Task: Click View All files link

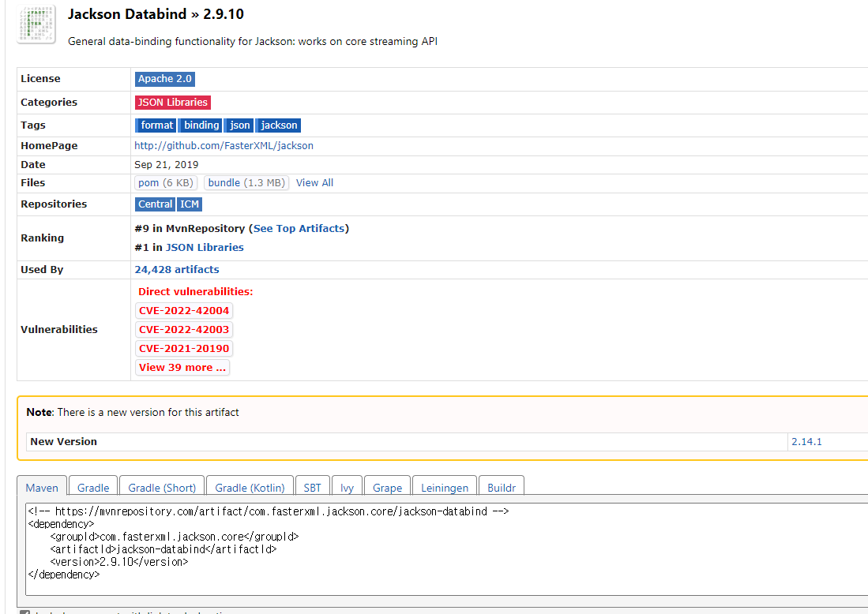Action: (x=314, y=183)
